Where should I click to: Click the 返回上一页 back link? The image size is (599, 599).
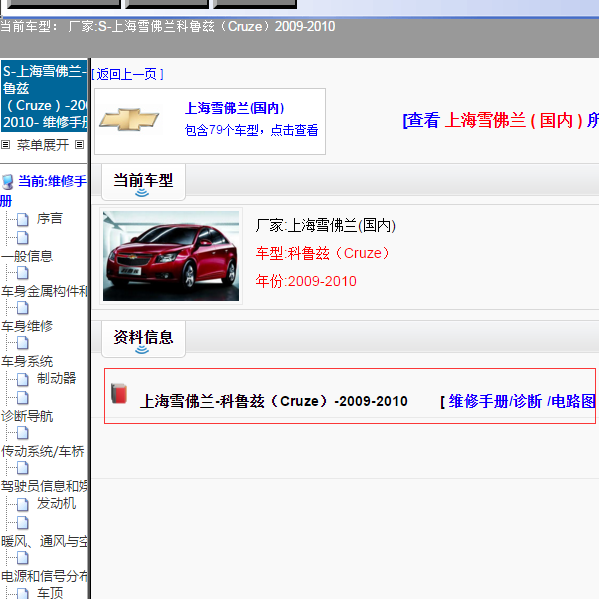click(128, 74)
